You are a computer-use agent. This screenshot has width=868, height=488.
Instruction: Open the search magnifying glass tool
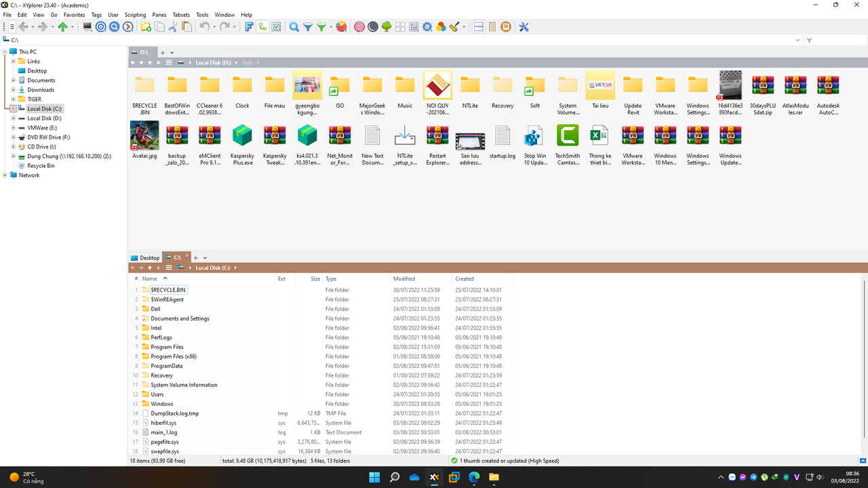pyautogui.click(x=294, y=26)
